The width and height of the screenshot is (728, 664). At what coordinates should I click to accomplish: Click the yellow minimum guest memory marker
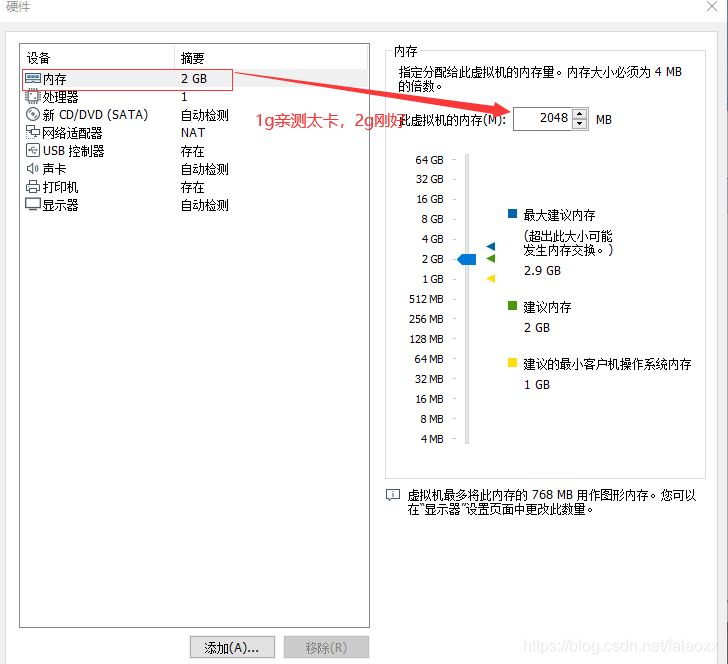tap(491, 279)
